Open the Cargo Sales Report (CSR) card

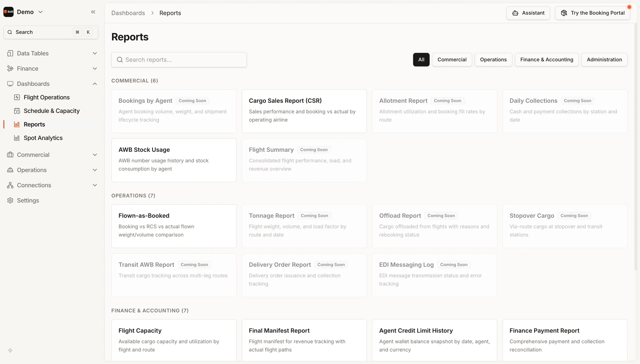[304, 111]
